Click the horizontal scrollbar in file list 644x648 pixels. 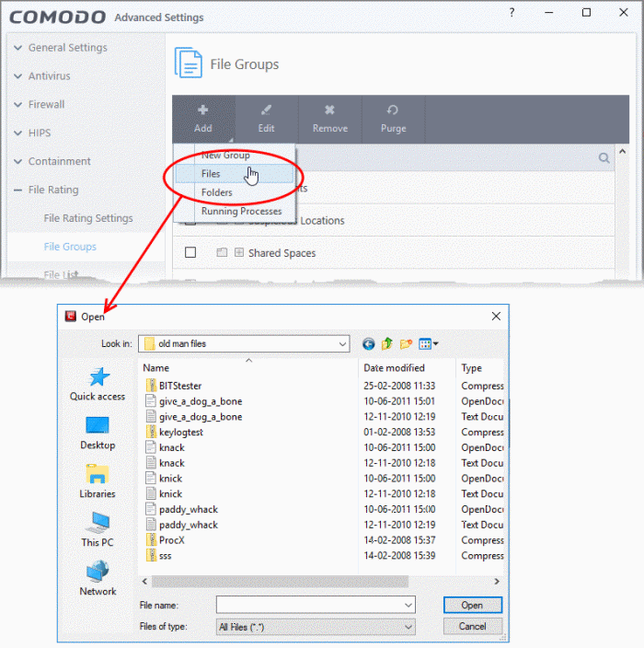tap(280, 582)
